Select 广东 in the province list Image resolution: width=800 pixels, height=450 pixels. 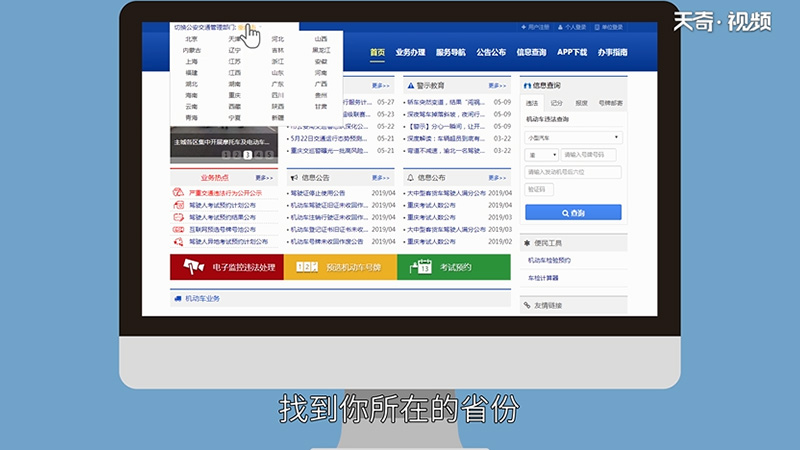click(278, 84)
